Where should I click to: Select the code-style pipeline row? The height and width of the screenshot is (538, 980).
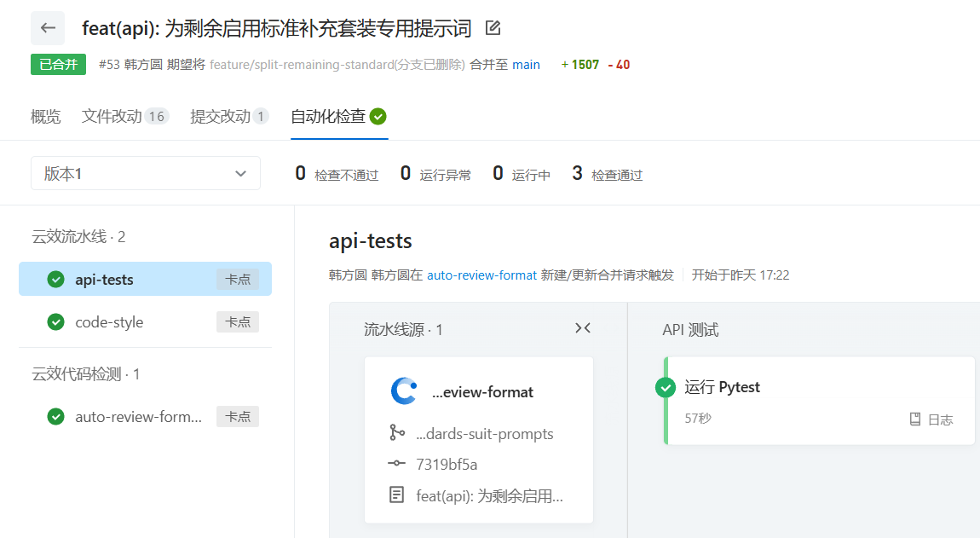(145, 322)
